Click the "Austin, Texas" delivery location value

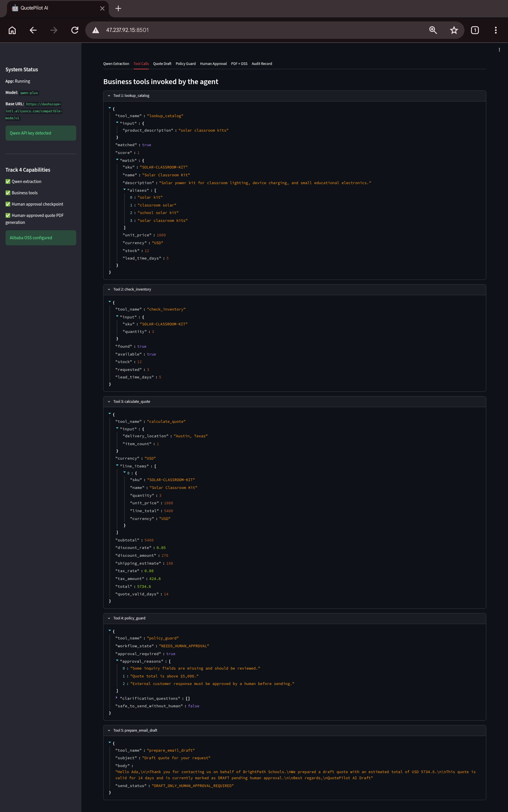[190, 436]
